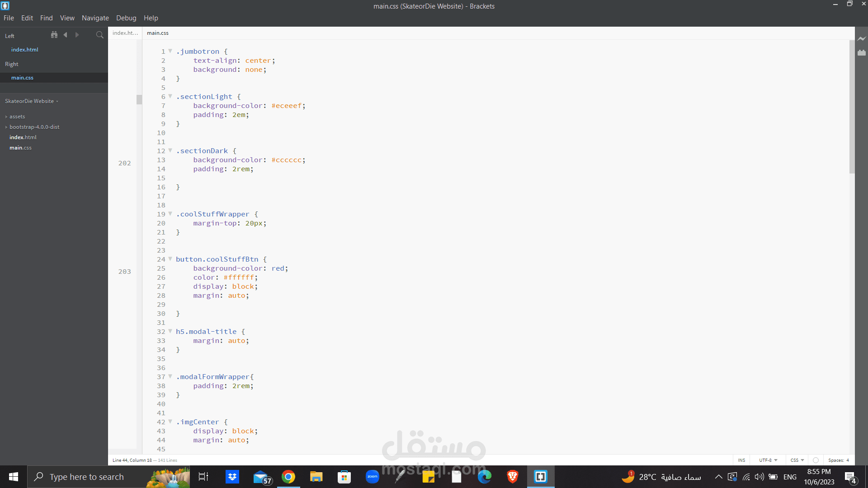868x488 pixels.
Task: Click the linting status circle icon
Action: click(x=816, y=460)
